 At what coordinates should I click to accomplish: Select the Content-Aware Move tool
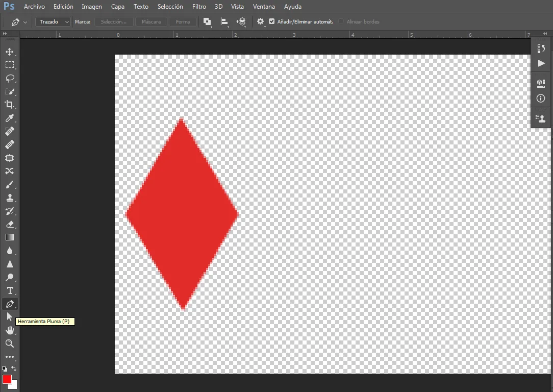pyautogui.click(x=10, y=171)
